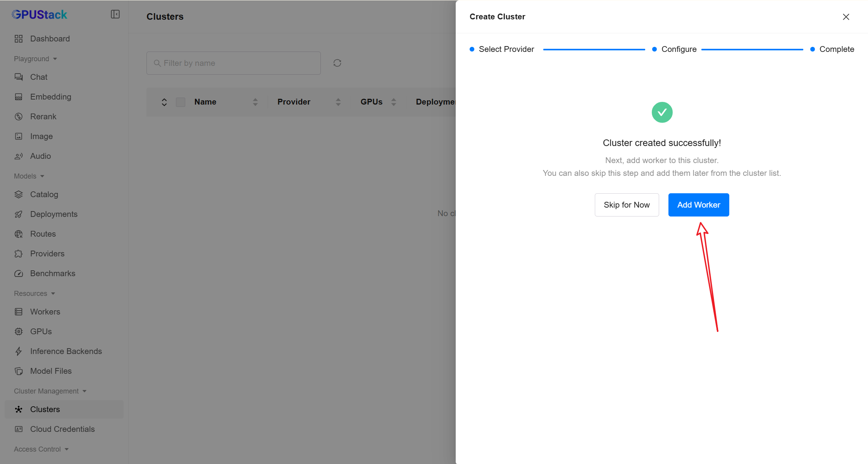This screenshot has height=464, width=868.
Task: Click the Routes globe icon
Action: [19, 234]
